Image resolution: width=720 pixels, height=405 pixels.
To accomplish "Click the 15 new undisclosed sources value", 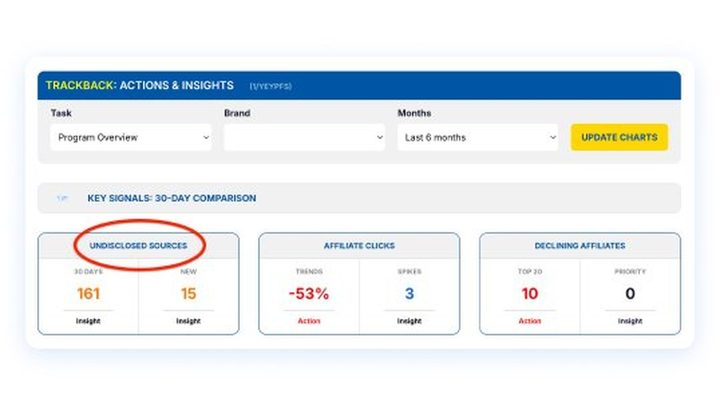I will 188,293.
